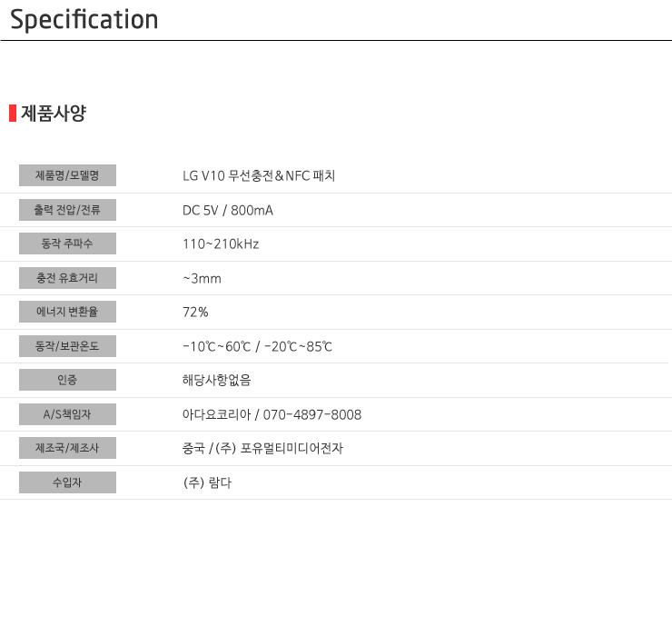Select the 제품사양 section title
The width and height of the screenshot is (672, 636).
(x=54, y=114)
